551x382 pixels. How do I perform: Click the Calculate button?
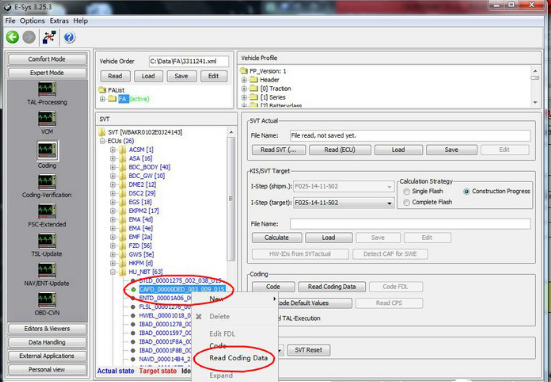pos(277,238)
